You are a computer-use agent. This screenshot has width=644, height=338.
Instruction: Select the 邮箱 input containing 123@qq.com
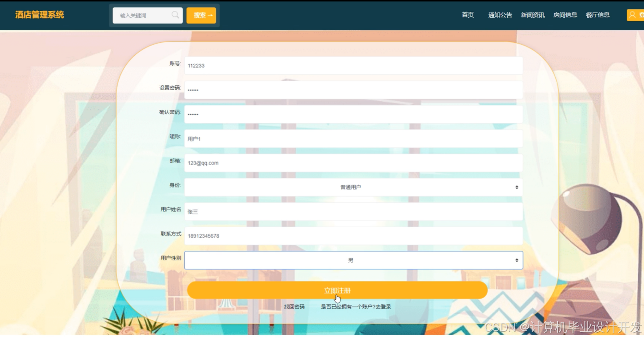click(x=354, y=163)
